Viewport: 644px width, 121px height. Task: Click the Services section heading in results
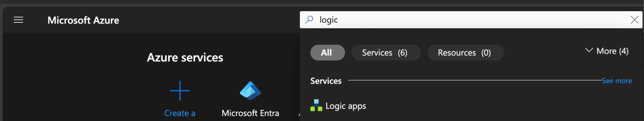click(x=326, y=81)
